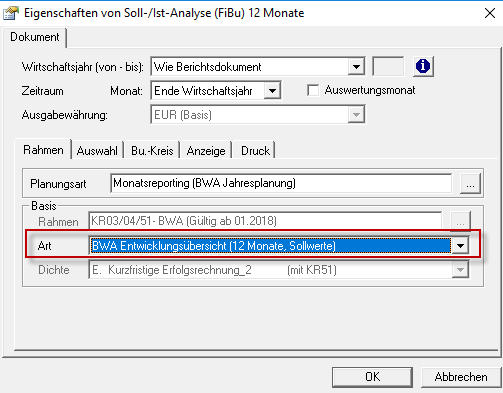Enable the Auswertungsmonat checkbox
Image resolution: width=503 pixels, height=393 pixels.
pyautogui.click(x=313, y=90)
